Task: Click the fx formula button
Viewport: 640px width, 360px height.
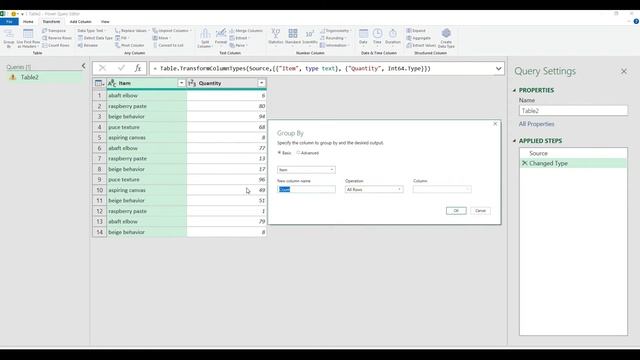Action: (x=138, y=68)
